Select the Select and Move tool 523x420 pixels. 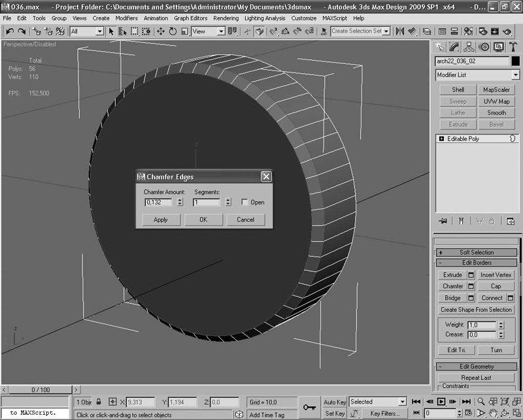[160, 31]
